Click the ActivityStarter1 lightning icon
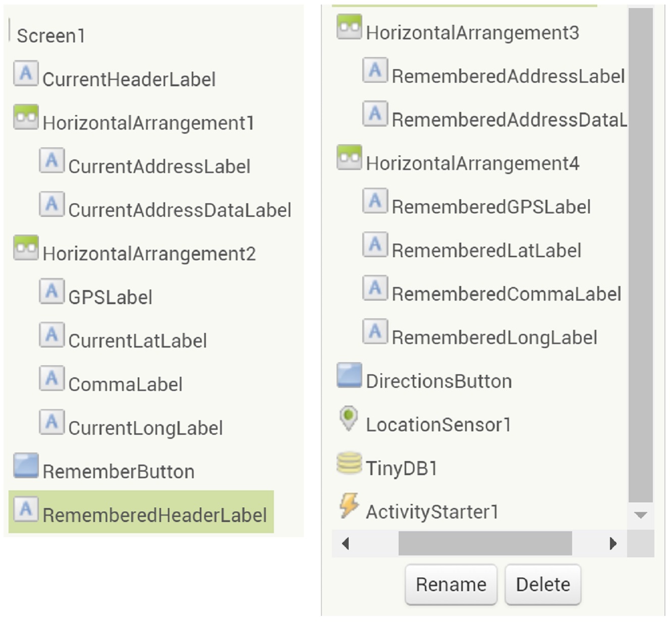672x628 pixels. 349,505
